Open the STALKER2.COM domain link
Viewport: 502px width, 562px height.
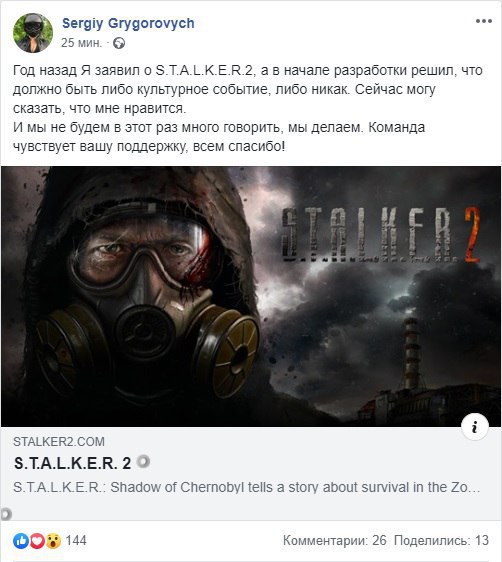click(x=59, y=442)
